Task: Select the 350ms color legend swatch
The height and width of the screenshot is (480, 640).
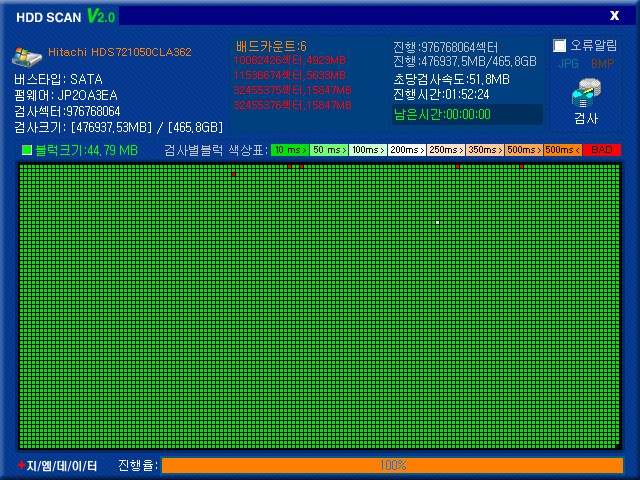Action: coord(485,150)
